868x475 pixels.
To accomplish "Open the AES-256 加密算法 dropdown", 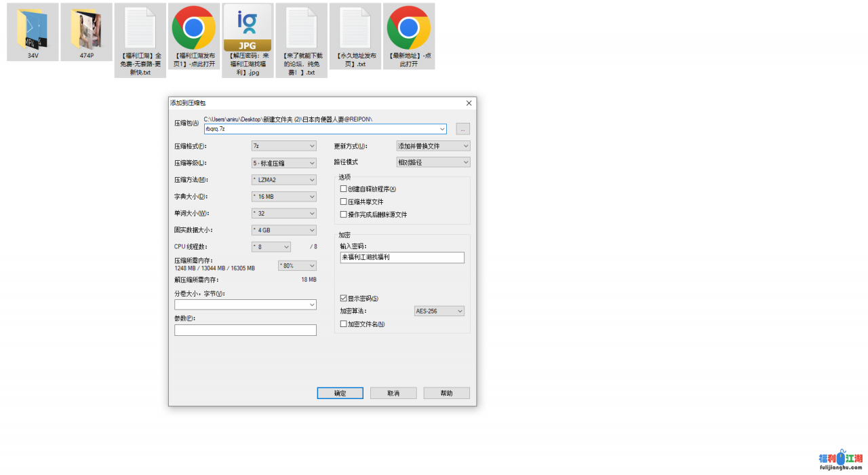I will (x=439, y=311).
